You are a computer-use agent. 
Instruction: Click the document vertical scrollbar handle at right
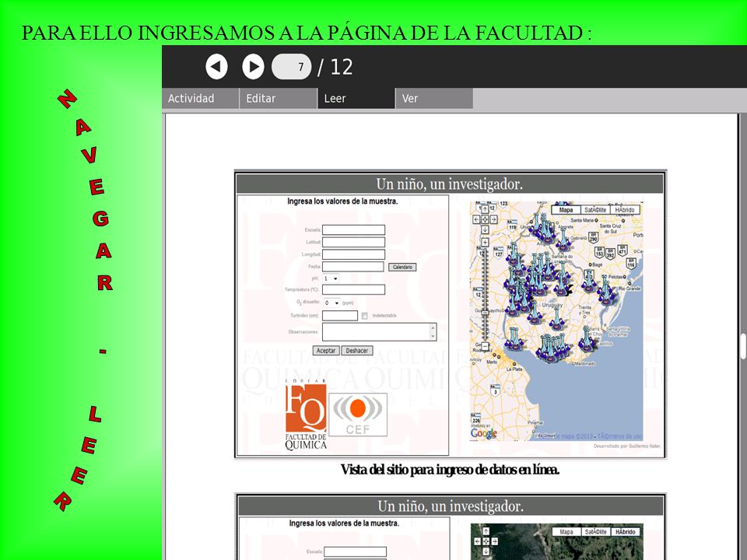[743, 346]
